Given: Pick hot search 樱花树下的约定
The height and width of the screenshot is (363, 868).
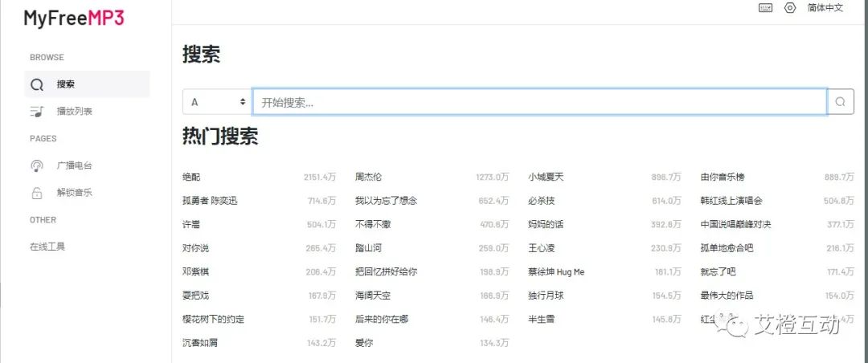Looking at the screenshot, I should click(x=213, y=320).
